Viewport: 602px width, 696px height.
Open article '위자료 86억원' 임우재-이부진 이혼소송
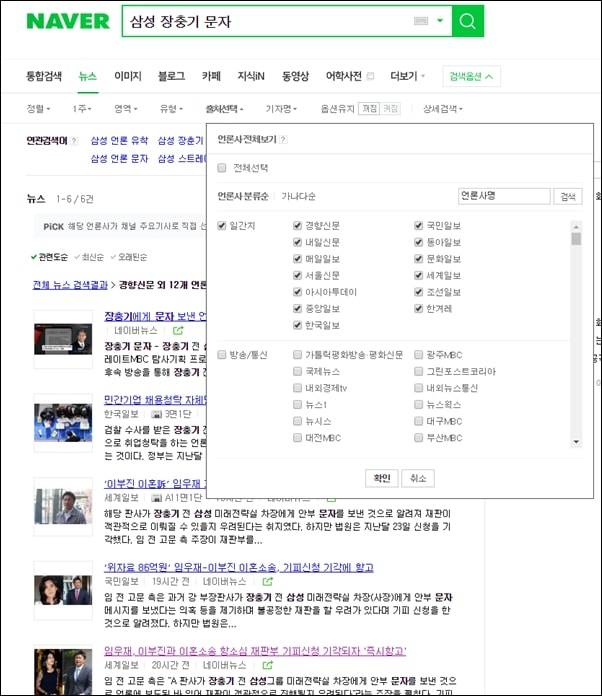tap(239, 567)
